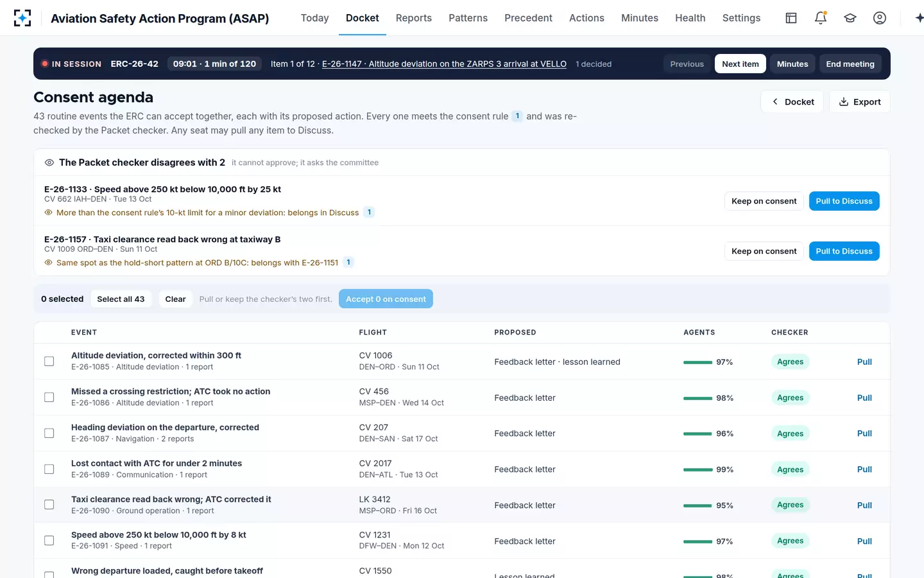The width and height of the screenshot is (924, 578).
Task: Open the Health tab
Action: tap(690, 18)
